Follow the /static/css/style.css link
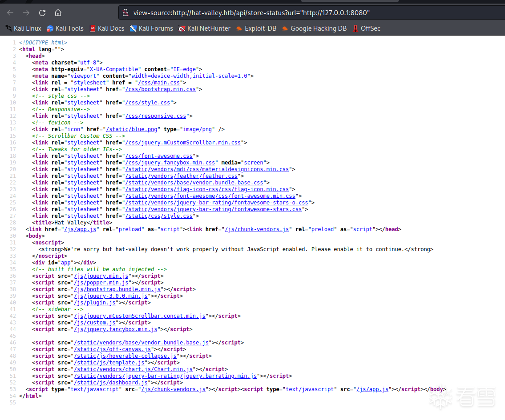 (159, 216)
